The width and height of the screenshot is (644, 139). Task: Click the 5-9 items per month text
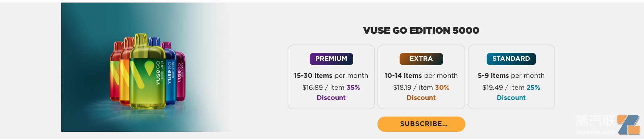click(x=511, y=76)
